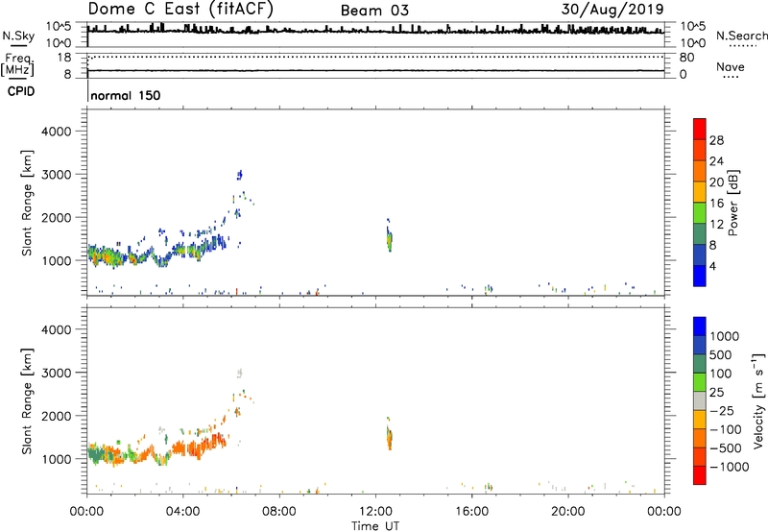Click the blue top segment of Velocity colorbar
The image size is (768, 532).
(x=700, y=326)
